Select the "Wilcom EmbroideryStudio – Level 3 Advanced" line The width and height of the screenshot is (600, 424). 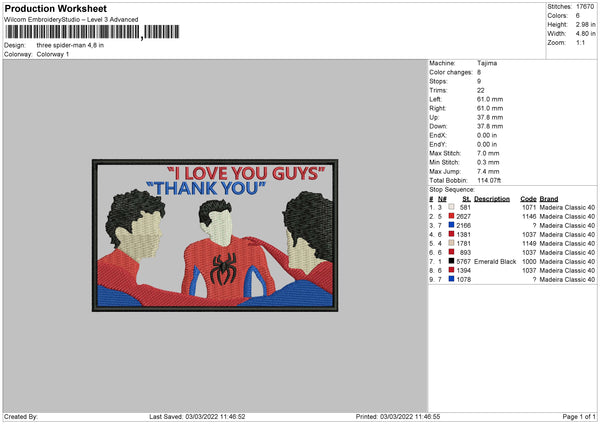click(x=71, y=20)
